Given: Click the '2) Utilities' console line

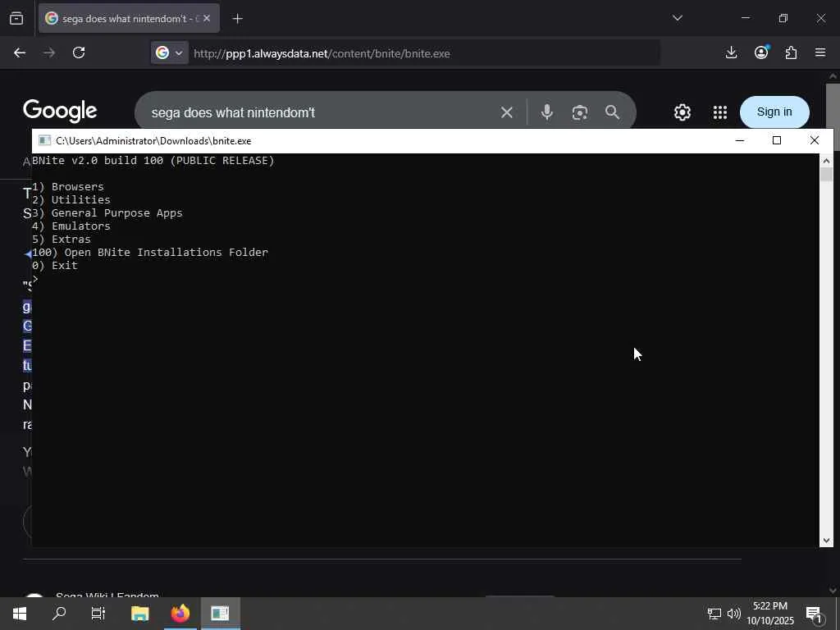Looking at the screenshot, I should click(x=71, y=200).
